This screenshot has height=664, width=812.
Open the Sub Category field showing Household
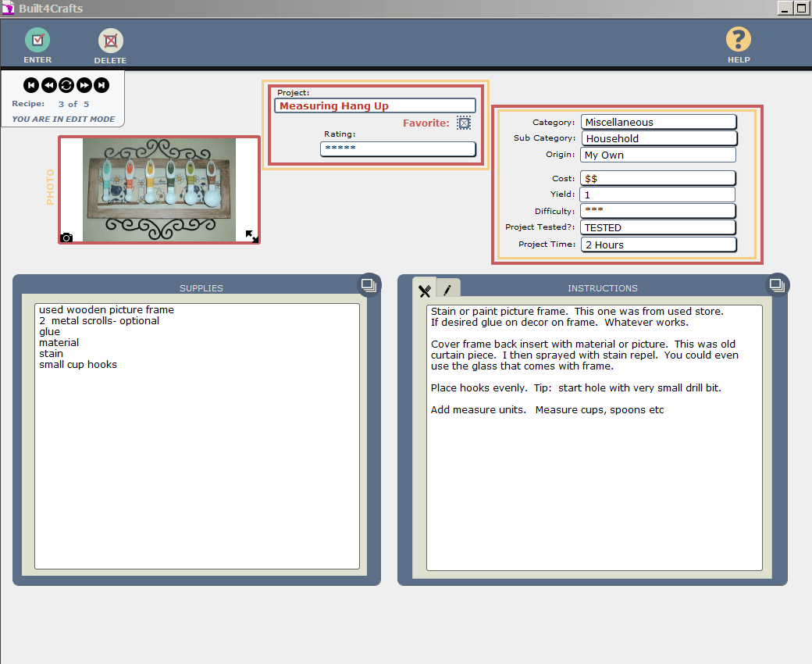point(658,138)
